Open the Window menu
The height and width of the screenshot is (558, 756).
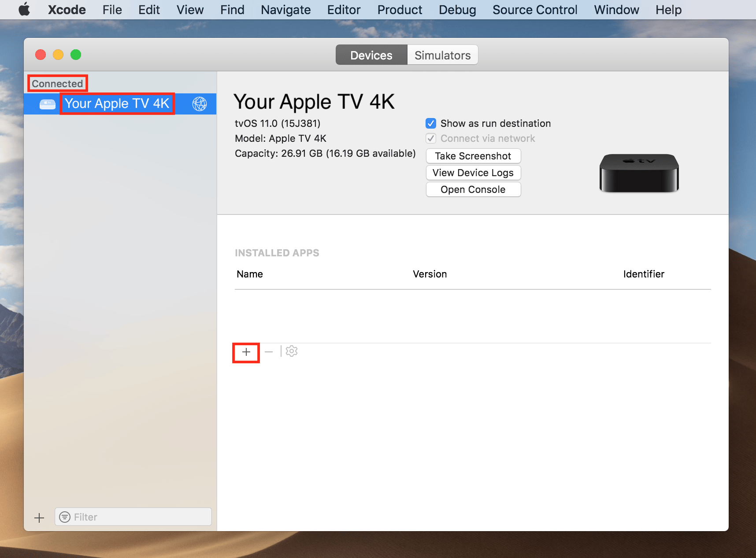[x=616, y=10]
